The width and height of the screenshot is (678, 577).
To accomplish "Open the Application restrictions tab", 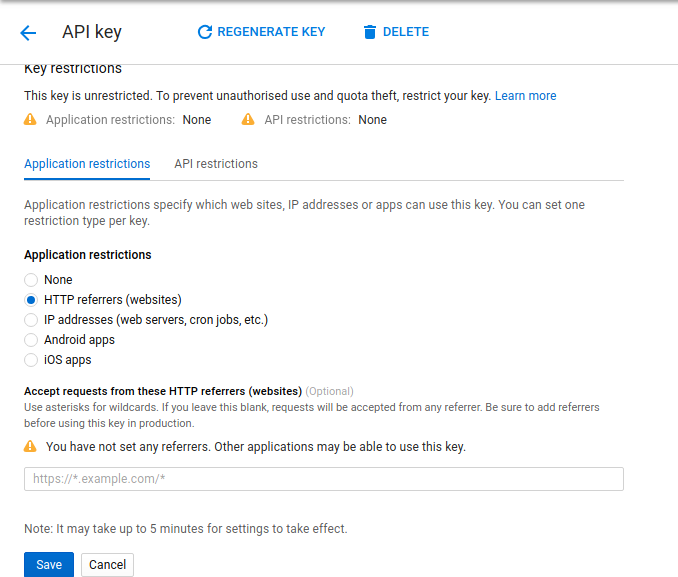I will pos(87,164).
